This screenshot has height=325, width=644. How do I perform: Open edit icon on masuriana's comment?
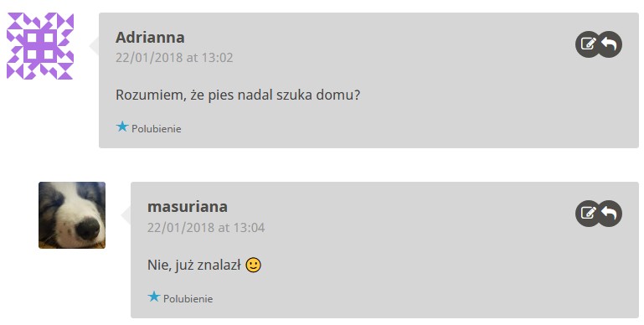coord(588,214)
